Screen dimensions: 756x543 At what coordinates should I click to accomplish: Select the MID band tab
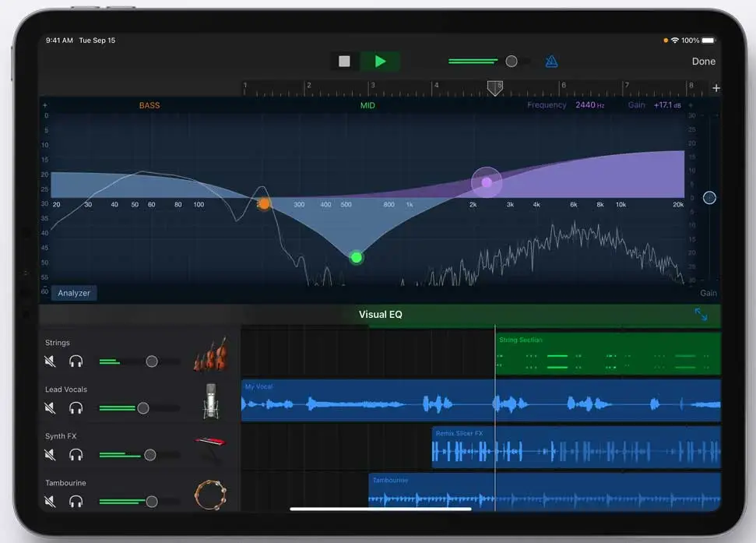(x=367, y=105)
